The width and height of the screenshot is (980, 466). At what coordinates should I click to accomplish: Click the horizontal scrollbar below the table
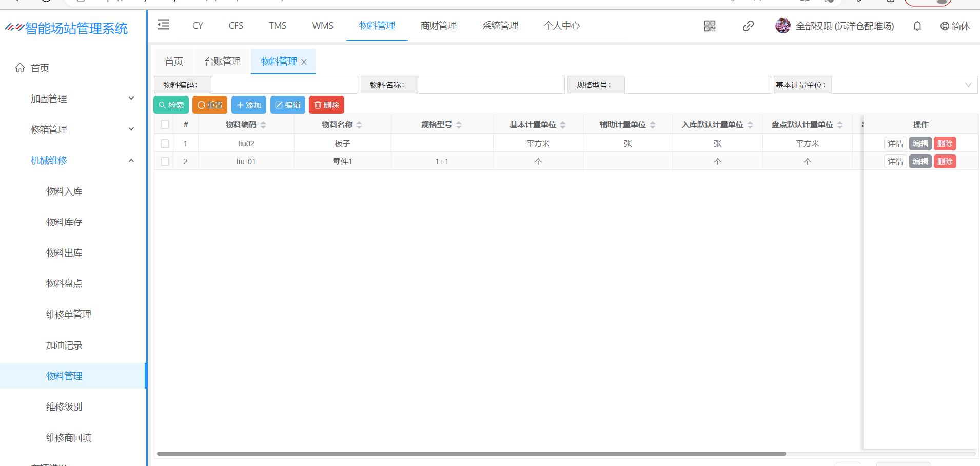coord(471,454)
